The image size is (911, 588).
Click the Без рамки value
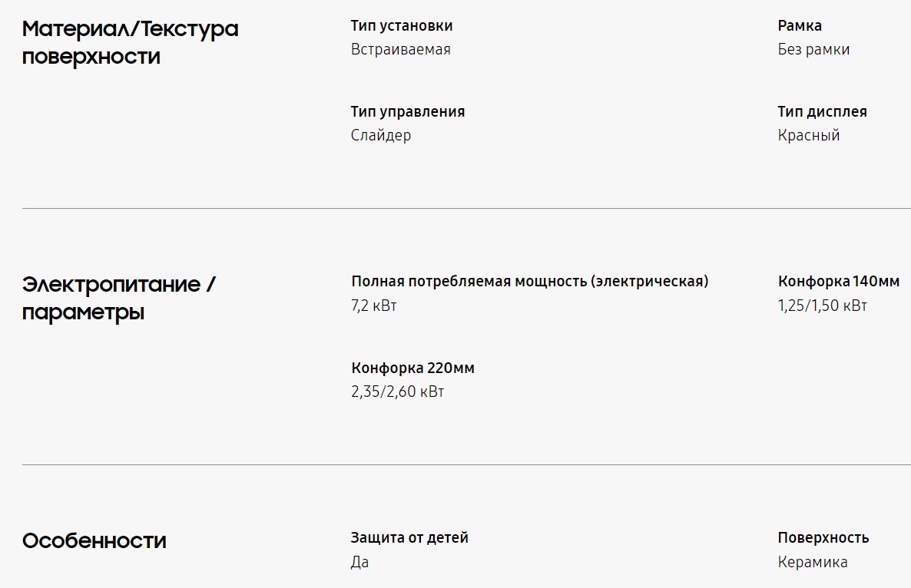[x=813, y=49]
